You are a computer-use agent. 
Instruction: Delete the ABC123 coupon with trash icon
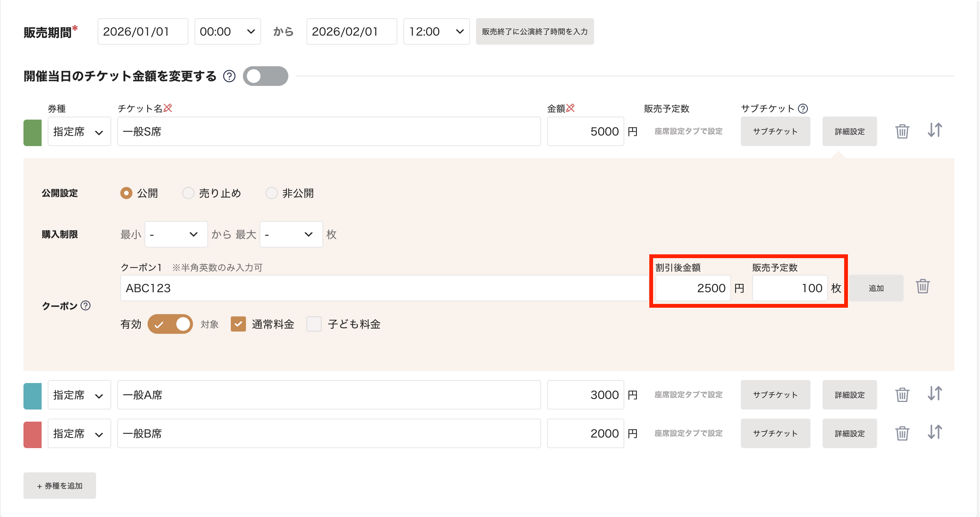(x=922, y=287)
